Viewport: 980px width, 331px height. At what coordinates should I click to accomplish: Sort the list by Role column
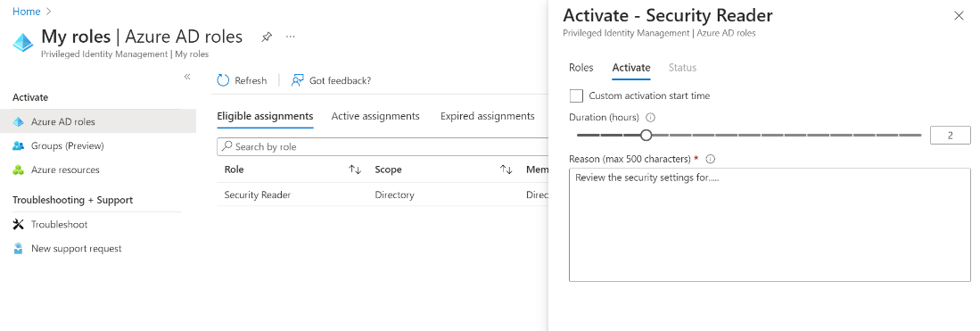coord(355,170)
